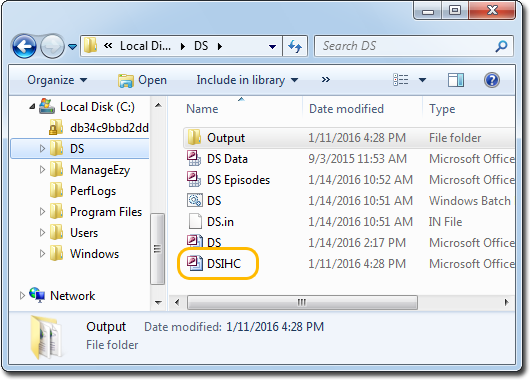Image resolution: width=530 pixels, height=380 pixels.
Task: Click the DS Episodes file name
Action: click(x=238, y=180)
